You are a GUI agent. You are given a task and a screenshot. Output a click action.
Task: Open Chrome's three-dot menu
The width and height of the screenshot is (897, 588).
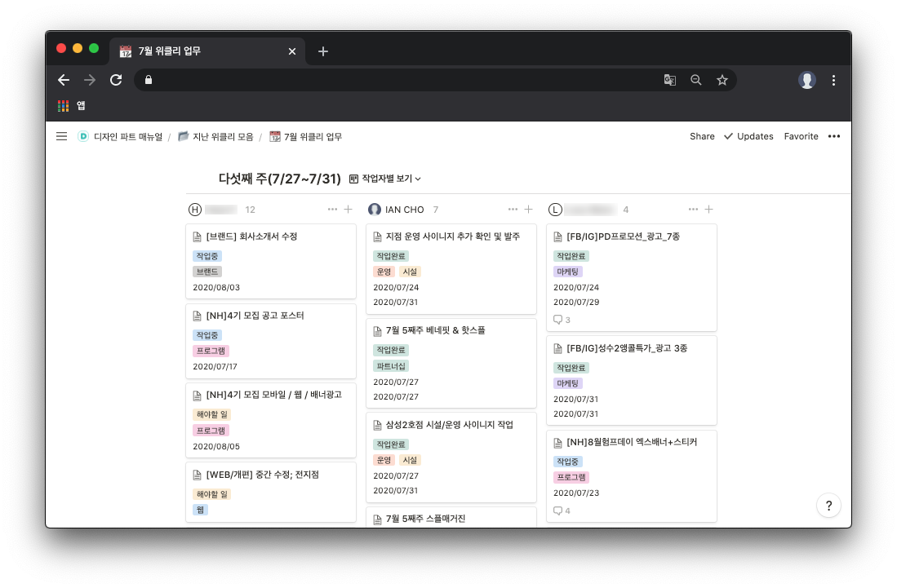(833, 80)
